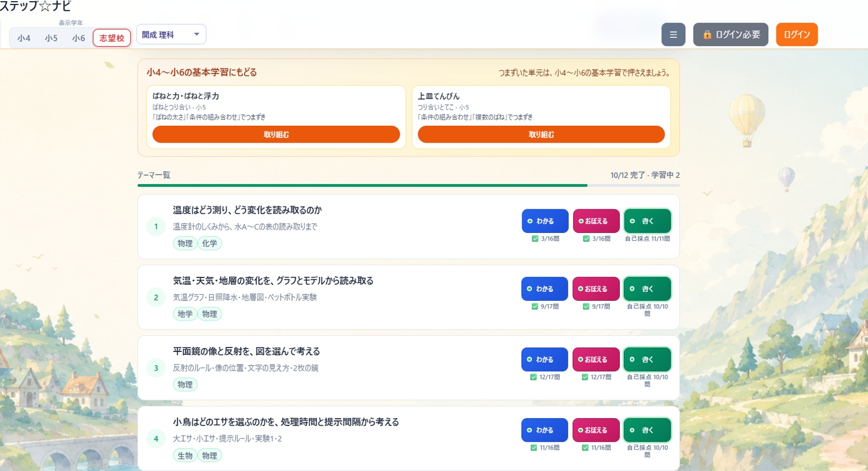The height and width of the screenshot is (471, 868).
Task: Click the 上皿てんびん card title
Action: tap(438, 96)
